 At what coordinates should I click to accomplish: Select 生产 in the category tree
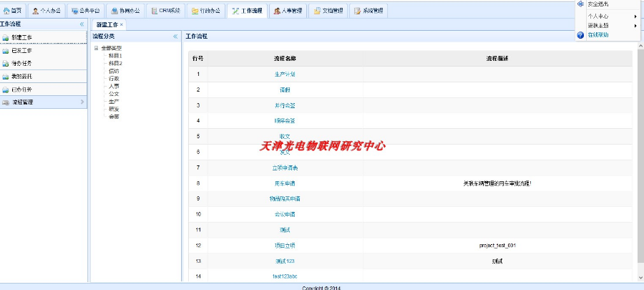coord(114,102)
